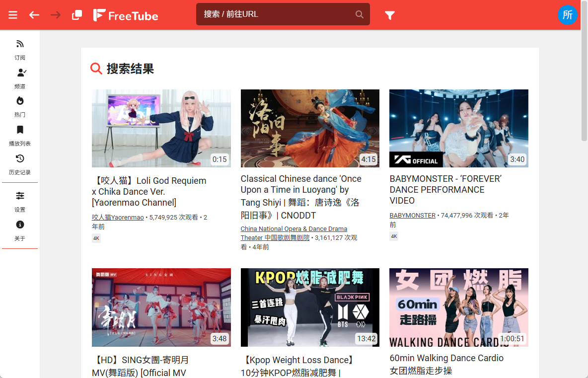
Task: Open a new window with the window icon
Action: click(77, 15)
